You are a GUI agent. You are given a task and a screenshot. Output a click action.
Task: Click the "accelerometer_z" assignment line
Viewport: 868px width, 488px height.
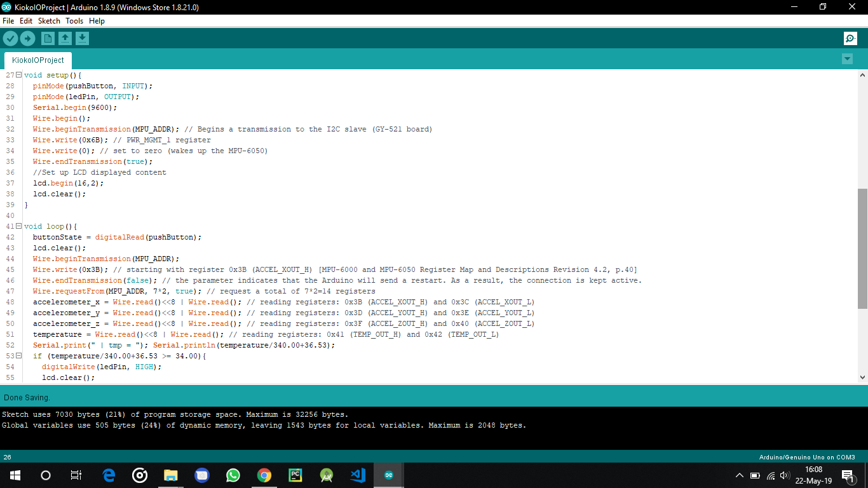[x=283, y=323]
